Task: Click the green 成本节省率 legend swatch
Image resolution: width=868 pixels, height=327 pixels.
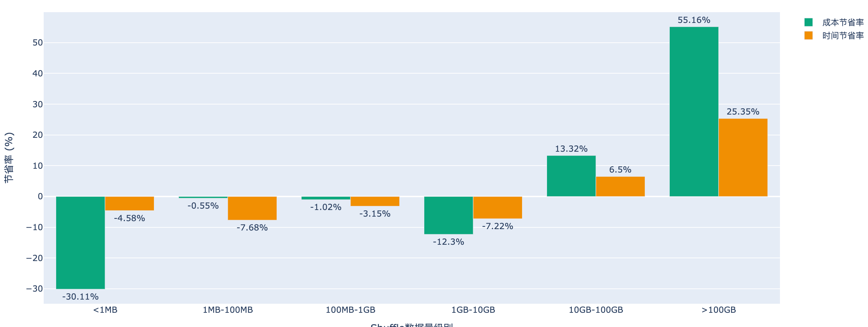Action: [x=808, y=23]
